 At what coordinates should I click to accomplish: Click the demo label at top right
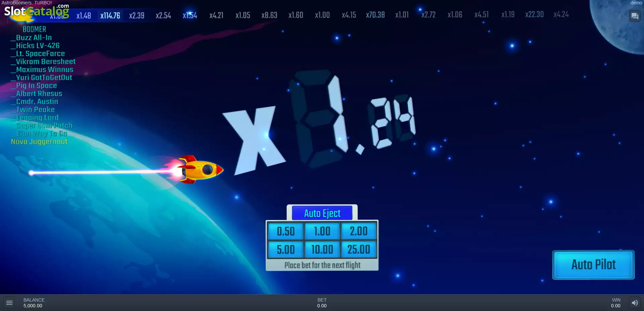[x=636, y=3]
